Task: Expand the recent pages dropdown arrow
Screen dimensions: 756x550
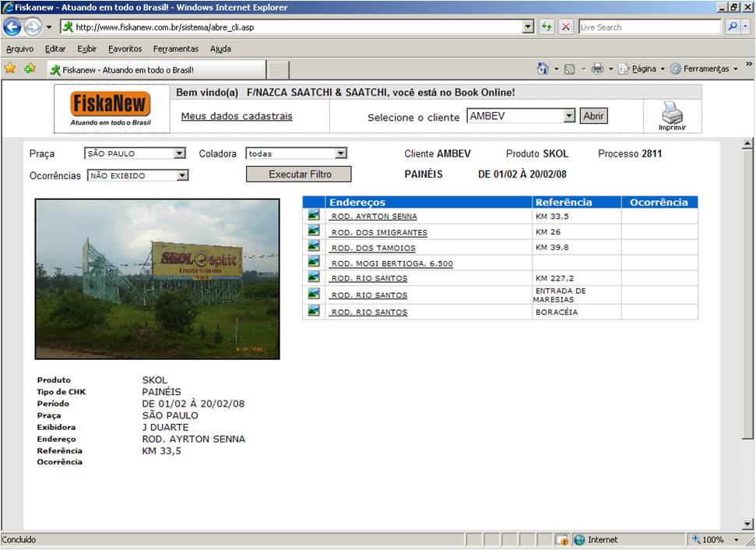Action: tap(49, 27)
